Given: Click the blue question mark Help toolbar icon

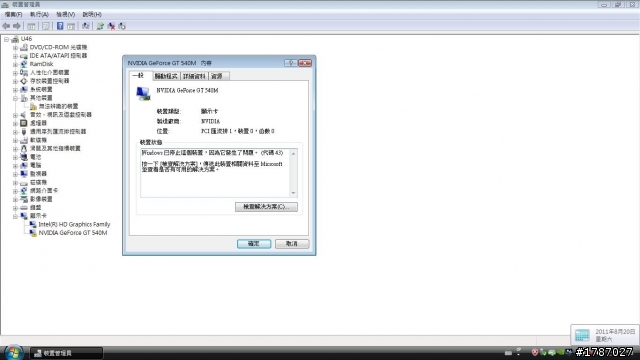Looking at the screenshot, I should pyautogui.click(x=60, y=26).
